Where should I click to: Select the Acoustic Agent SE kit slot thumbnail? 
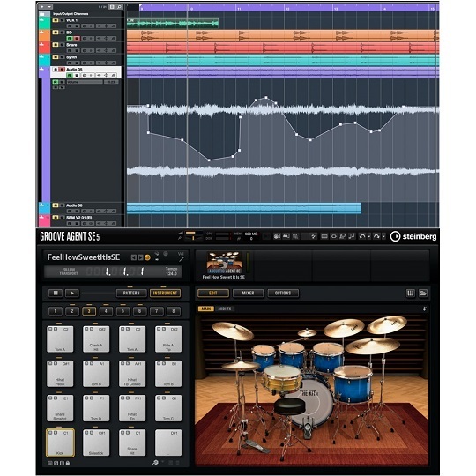(225, 263)
